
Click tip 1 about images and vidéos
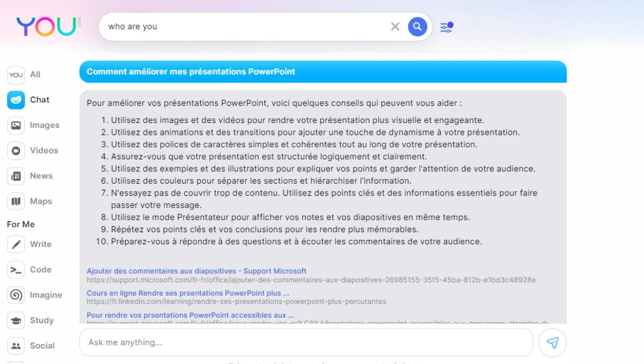[297, 120]
